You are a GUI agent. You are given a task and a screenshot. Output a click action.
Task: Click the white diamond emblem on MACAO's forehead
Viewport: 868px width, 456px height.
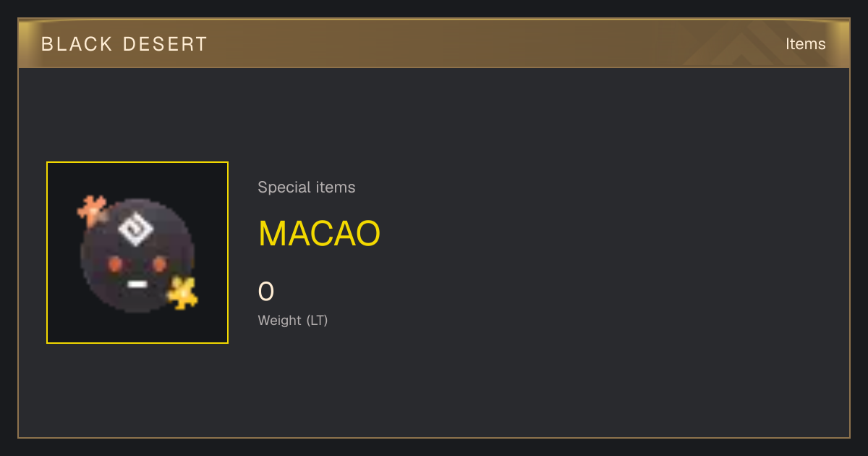[x=135, y=229]
